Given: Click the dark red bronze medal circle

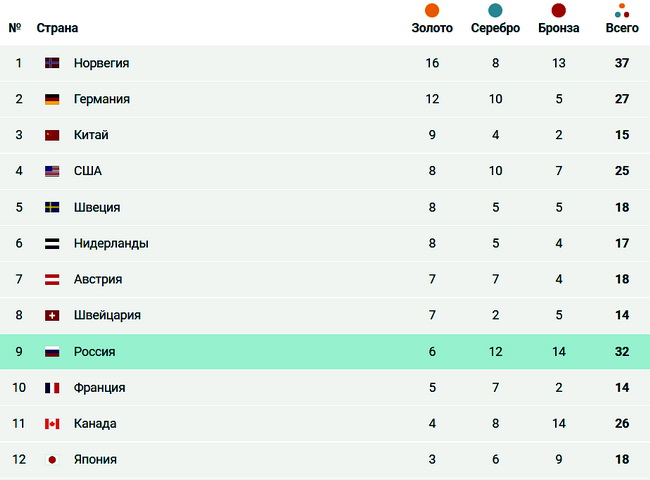Looking at the screenshot, I should tap(559, 11).
